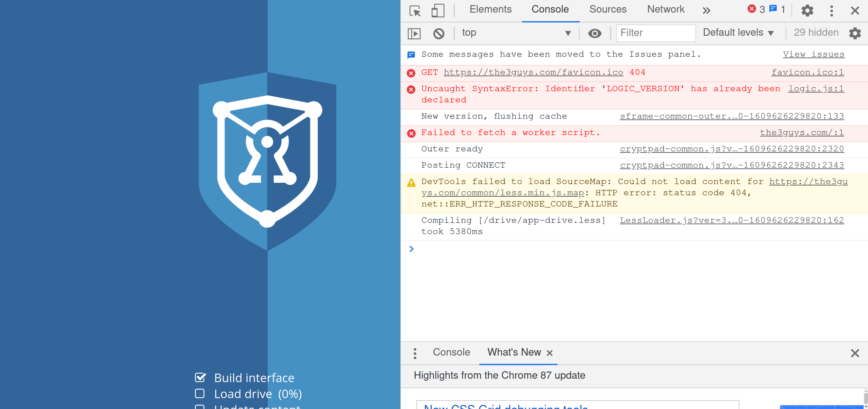Clear the console messages
The height and width of the screenshot is (409, 868).
point(438,33)
